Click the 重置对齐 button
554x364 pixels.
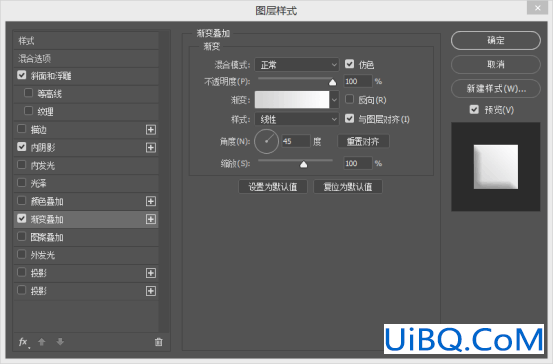click(363, 141)
